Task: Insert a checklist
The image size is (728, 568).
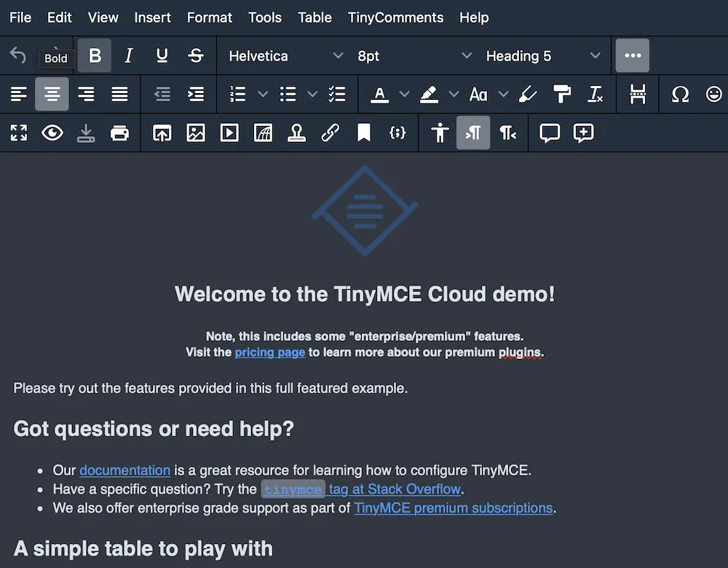Action: tap(337, 94)
